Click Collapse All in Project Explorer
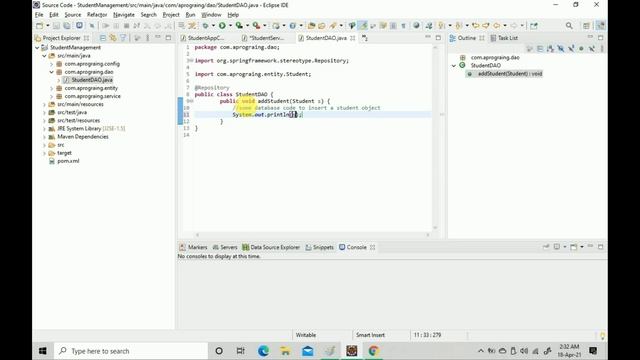The width and height of the screenshot is (640, 360). tap(102, 38)
